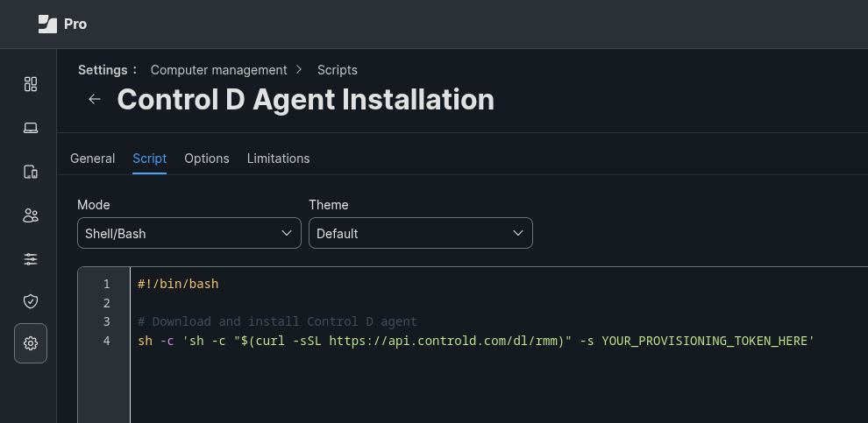Open the settings gear icon in sidebar
Viewport: 868px width, 423px height.
click(x=31, y=343)
